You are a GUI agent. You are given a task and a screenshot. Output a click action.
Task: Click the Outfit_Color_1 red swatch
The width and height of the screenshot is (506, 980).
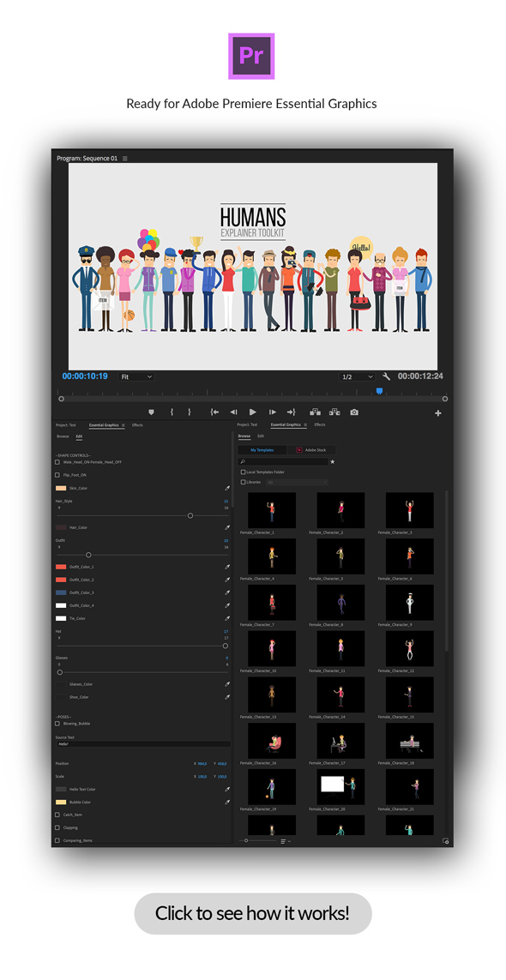pos(61,566)
